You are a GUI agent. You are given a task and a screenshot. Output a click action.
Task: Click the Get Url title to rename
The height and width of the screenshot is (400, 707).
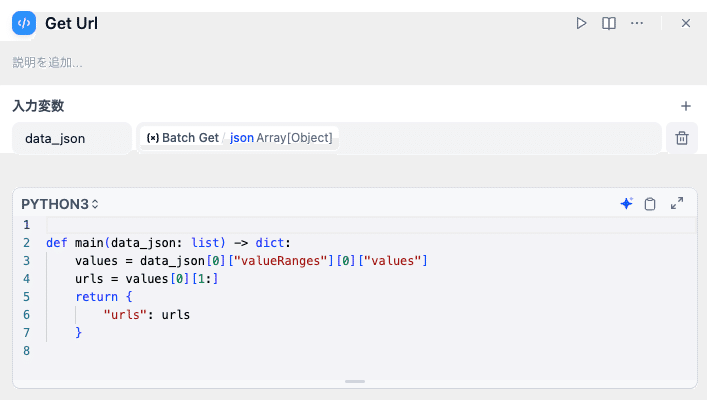[x=71, y=23]
